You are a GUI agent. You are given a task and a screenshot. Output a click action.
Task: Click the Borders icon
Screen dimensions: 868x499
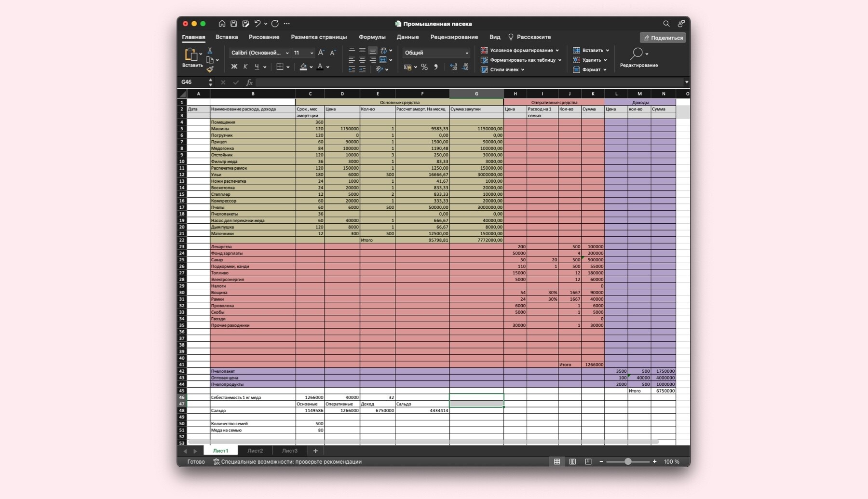280,67
